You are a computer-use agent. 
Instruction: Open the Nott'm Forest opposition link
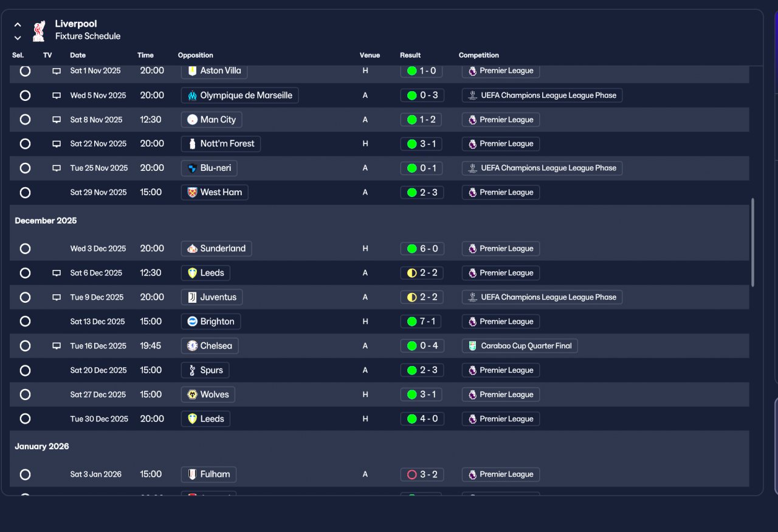point(221,144)
